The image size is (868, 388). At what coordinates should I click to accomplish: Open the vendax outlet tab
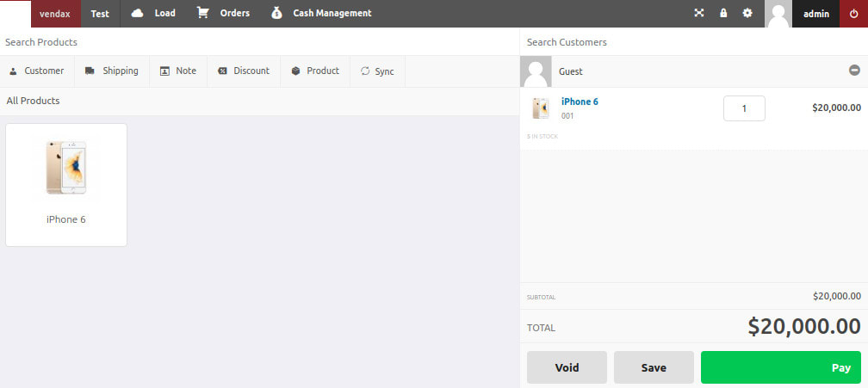pos(55,14)
